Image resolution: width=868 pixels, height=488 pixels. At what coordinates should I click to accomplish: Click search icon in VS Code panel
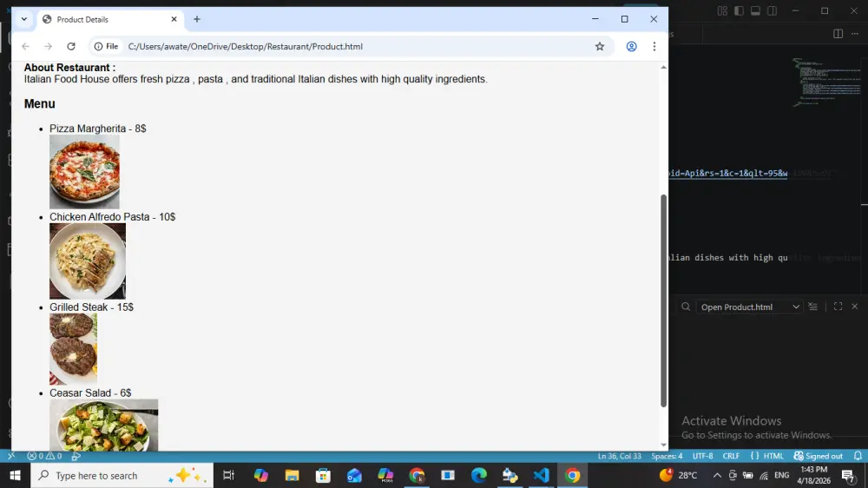click(686, 307)
